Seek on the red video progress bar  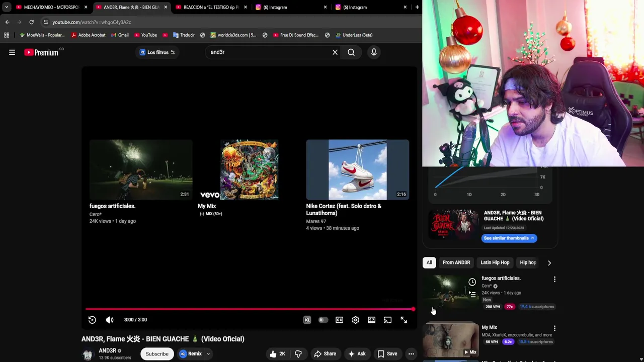tap(250, 309)
